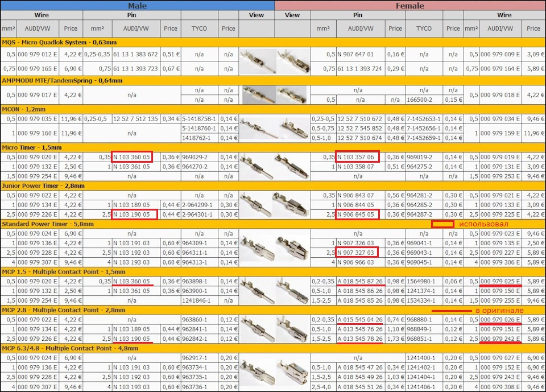Image resolution: width=546 pixels, height=392 pixels.
Task: Click the MCP 2.8 - Multiple Contact Point heading
Action: coord(63,310)
